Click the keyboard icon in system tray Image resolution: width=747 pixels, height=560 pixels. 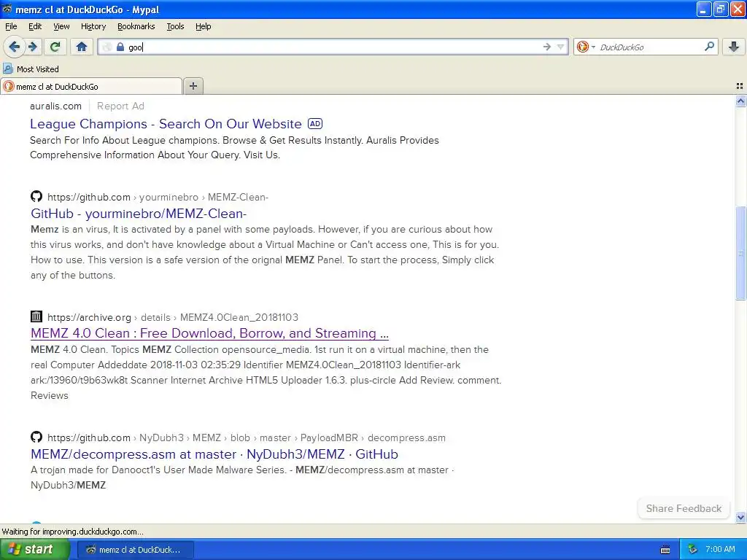(x=665, y=550)
